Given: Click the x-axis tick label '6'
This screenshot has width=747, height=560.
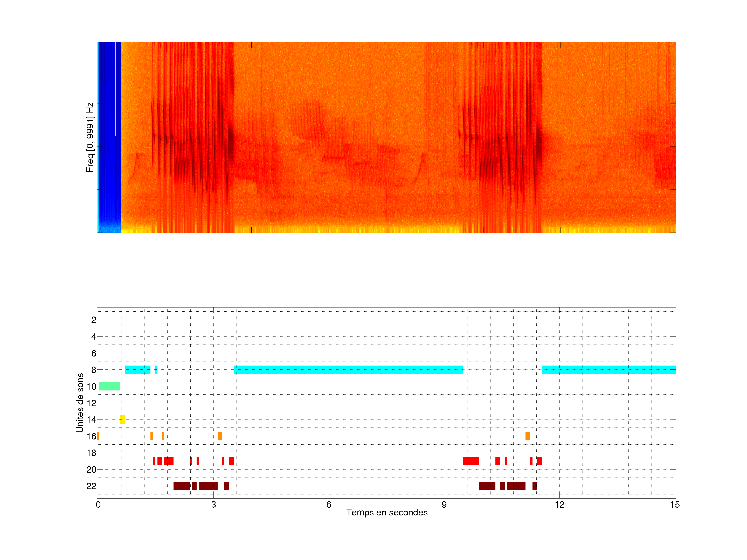Looking at the screenshot, I should coord(329,505).
